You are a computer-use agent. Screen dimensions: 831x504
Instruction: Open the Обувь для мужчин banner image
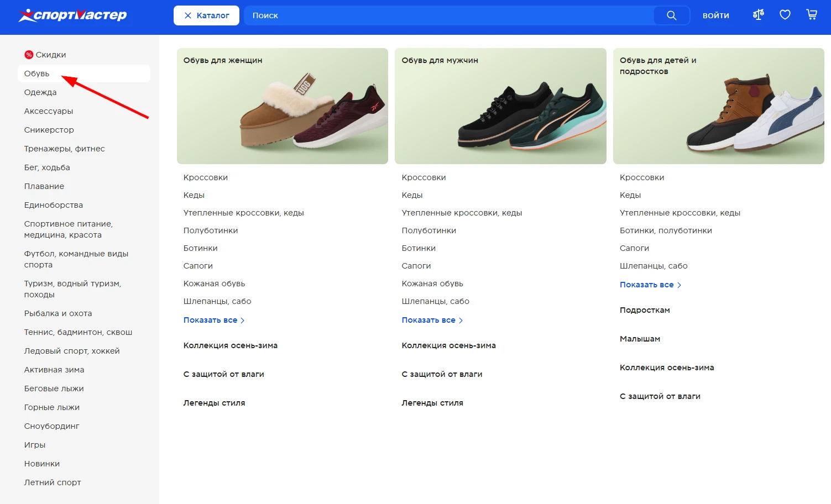coord(500,106)
